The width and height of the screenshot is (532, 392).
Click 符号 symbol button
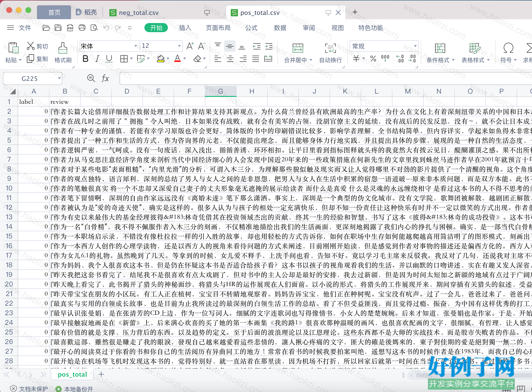pos(508,53)
